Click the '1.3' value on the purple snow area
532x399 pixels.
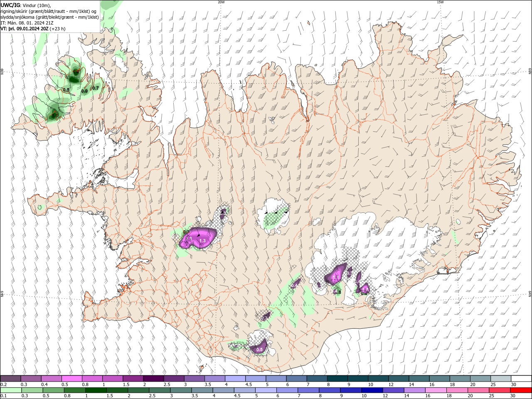point(203,241)
